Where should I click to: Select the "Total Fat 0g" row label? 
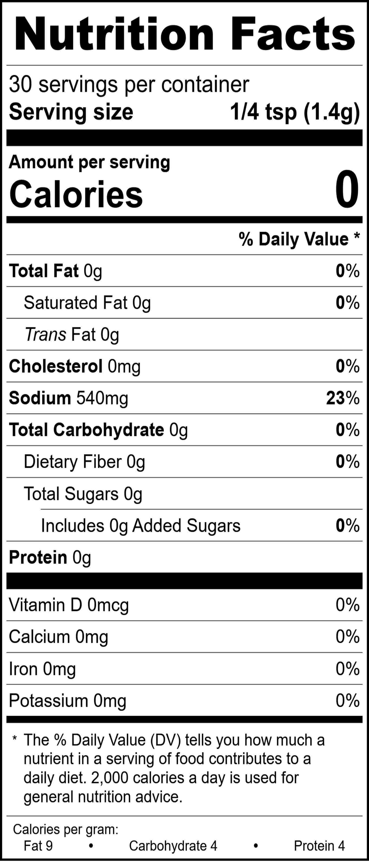(56, 271)
